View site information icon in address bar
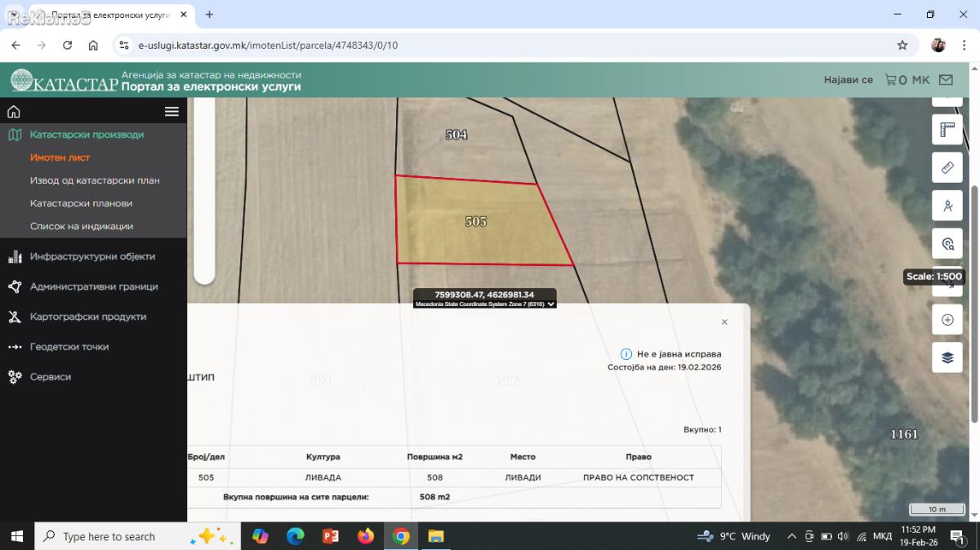 [124, 46]
